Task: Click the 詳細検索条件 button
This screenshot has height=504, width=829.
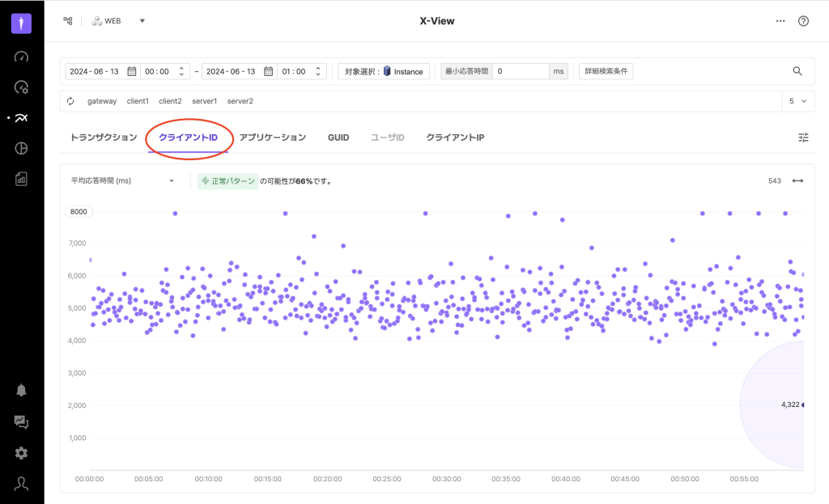Action: pos(606,71)
